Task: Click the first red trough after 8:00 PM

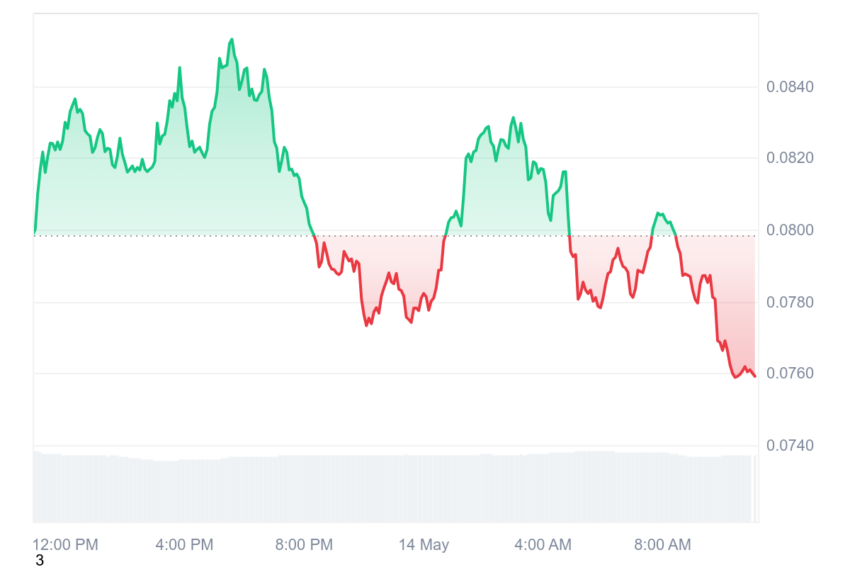Action: [x=367, y=325]
